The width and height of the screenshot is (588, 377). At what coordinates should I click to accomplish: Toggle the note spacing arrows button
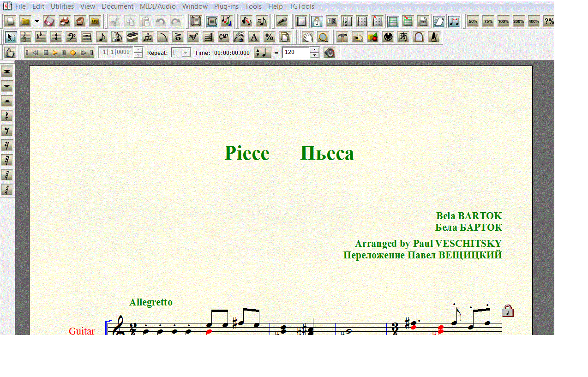coord(454,21)
